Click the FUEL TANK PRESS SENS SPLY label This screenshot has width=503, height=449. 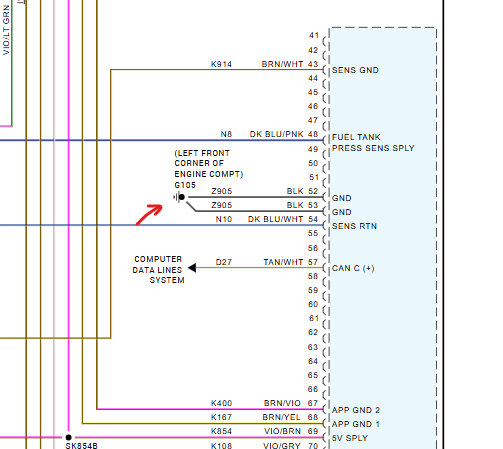coord(373,143)
